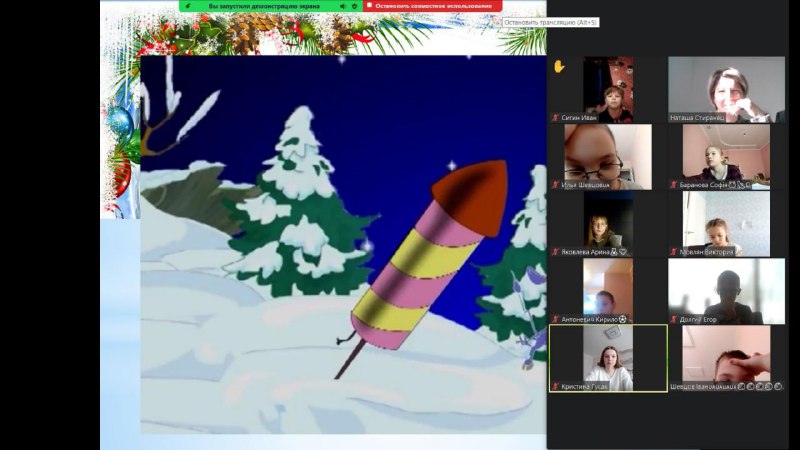Select Мовлян Виктория video tile
Image resolution: width=800 pixels, height=450 pixels.
coord(726,222)
